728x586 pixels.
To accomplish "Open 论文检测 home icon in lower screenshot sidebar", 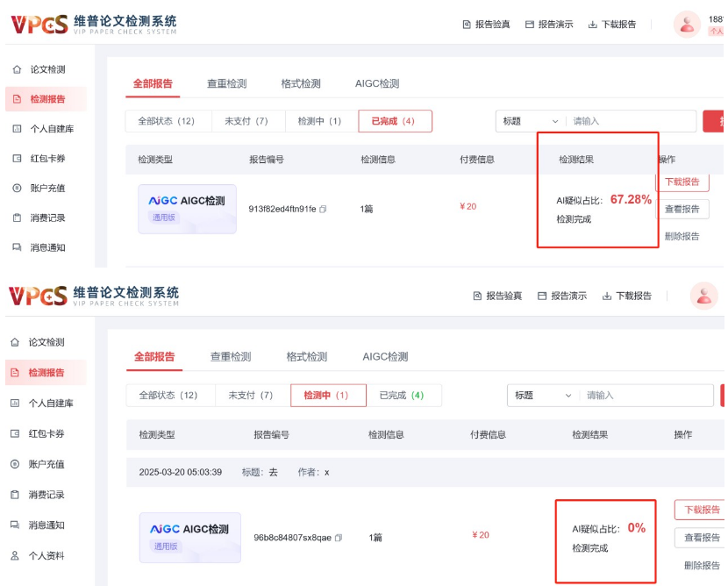I will point(15,342).
